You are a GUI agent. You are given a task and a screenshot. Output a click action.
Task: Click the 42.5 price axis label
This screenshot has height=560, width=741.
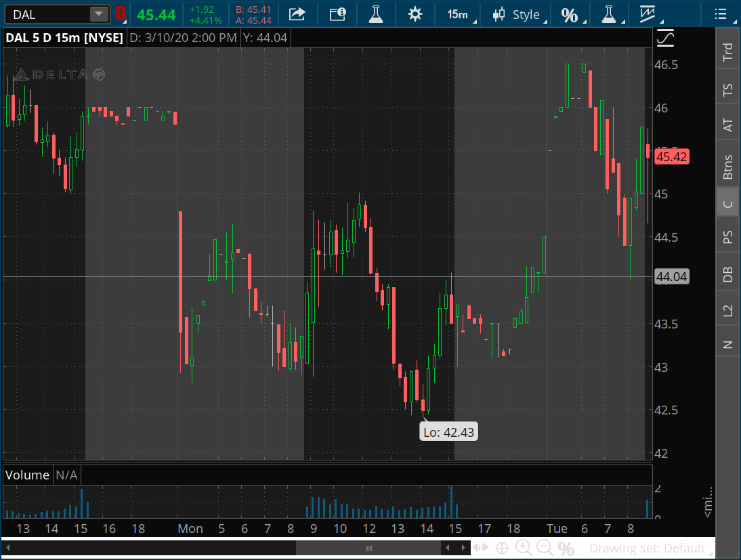pyautogui.click(x=666, y=410)
